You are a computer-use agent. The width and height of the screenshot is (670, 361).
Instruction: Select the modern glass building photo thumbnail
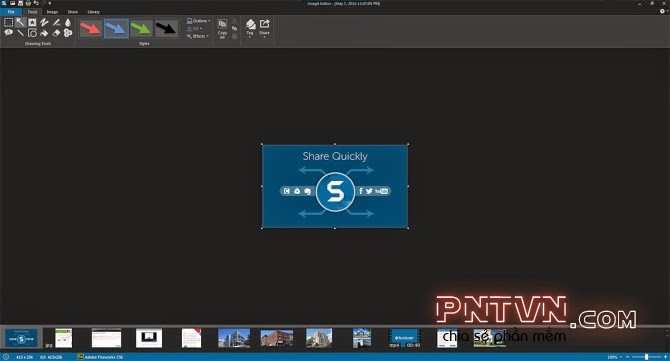[x=234, y=338]
